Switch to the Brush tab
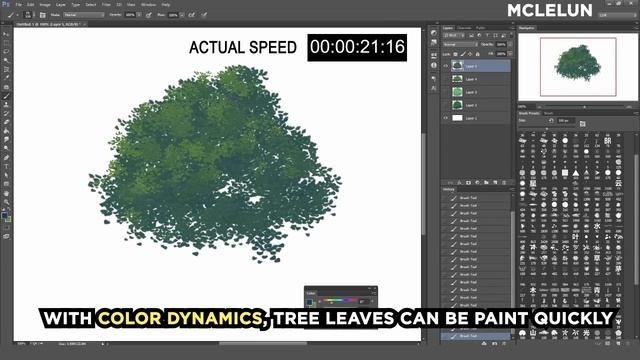This screenshot has height=360, width=640. click(549, 113)
